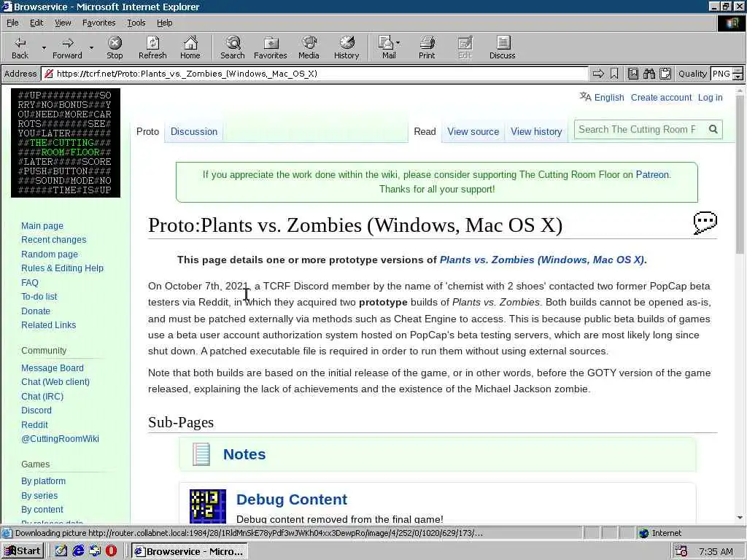Go to the Home page
This screenshot has width=747, height=560.
click(x=190, y=47)
